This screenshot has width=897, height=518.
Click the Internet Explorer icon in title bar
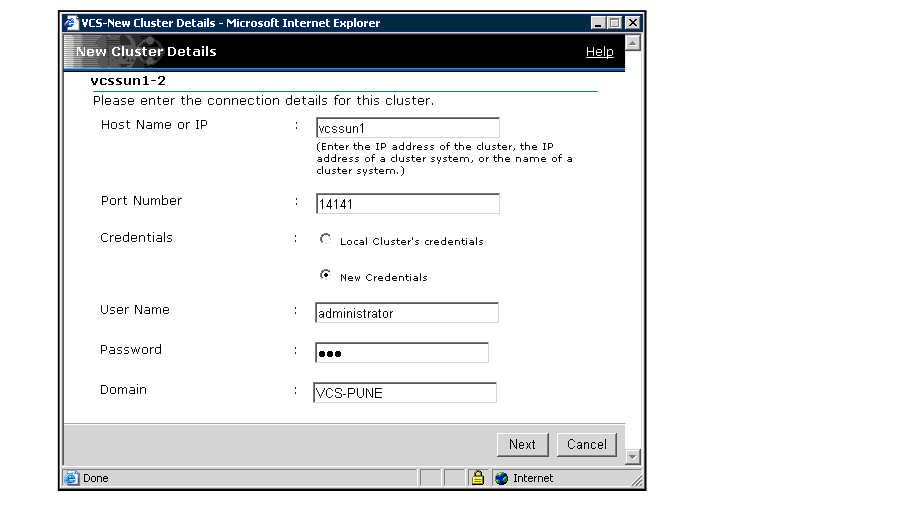71,23
